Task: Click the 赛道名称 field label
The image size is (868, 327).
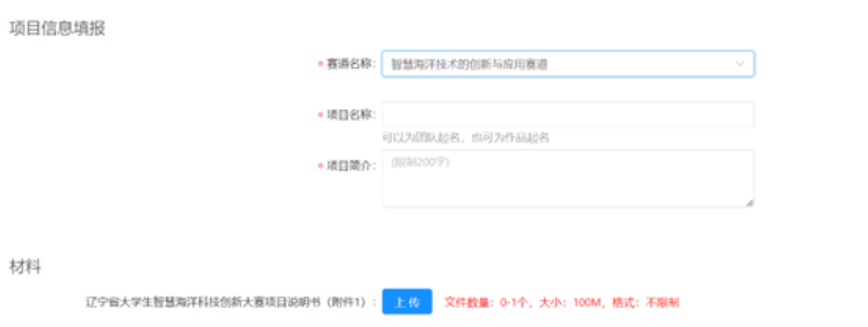Action: tap(351, 64)
